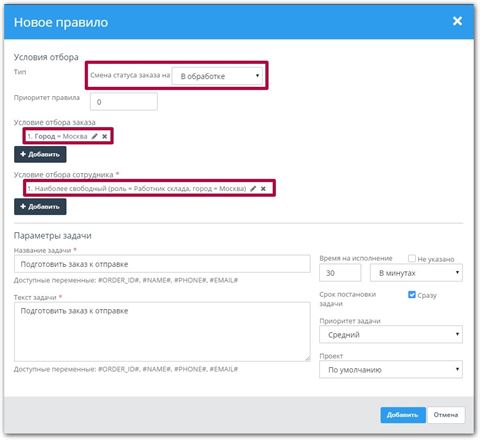480x440 pixels.
Task: Toggle the Сразу checkbox
Action: [x=412, y=295]
